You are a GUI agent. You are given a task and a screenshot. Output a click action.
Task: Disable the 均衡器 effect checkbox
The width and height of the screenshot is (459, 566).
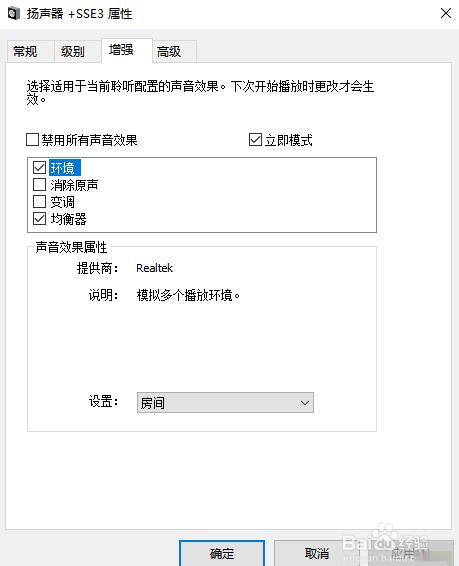(39, 218)
